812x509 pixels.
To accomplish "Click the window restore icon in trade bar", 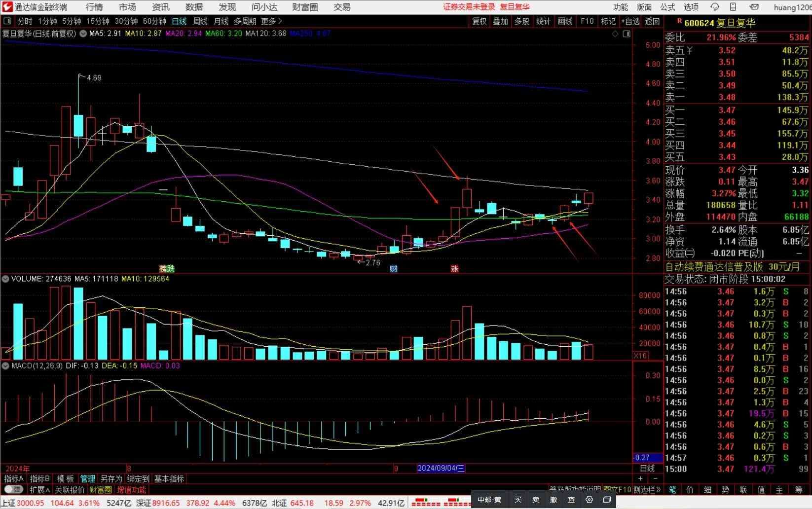I will pos(607,500).
